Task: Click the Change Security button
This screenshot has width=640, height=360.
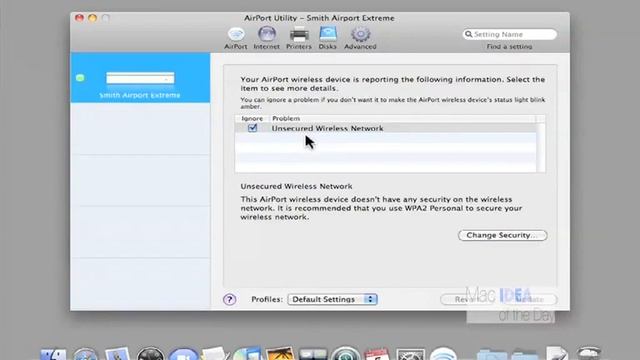Action: tap(502, 235)
